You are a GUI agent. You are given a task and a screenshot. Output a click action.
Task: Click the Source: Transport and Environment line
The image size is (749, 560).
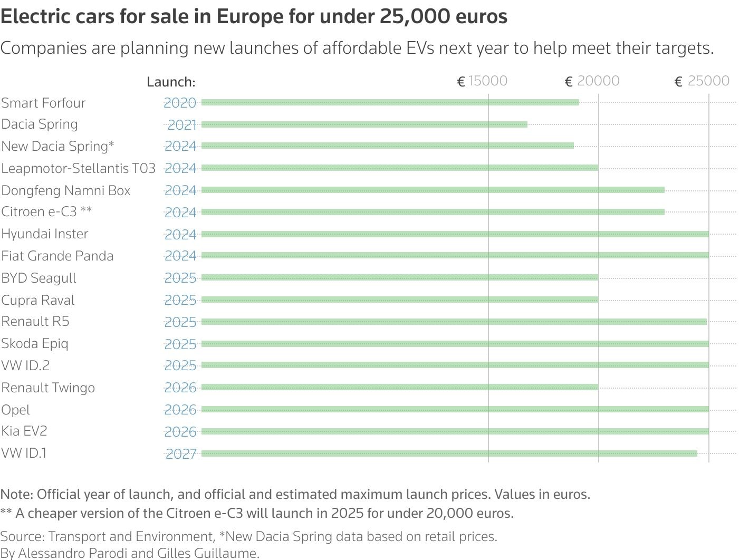point(248,537)
